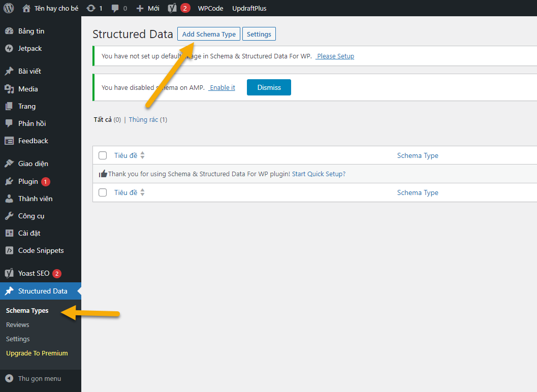
Task: Go to the Plugin menu
Action: pyautogui.click(x=28, y=181)
